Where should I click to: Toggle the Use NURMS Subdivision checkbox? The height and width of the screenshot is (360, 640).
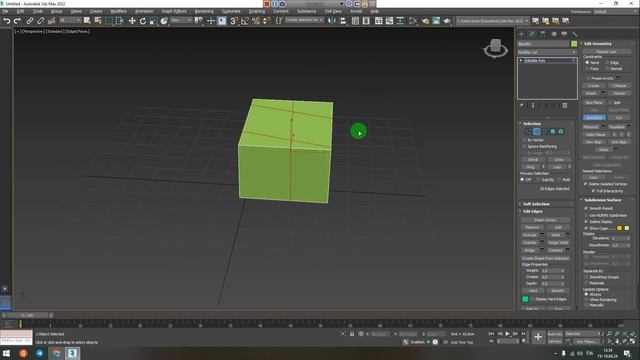point(586,215)
